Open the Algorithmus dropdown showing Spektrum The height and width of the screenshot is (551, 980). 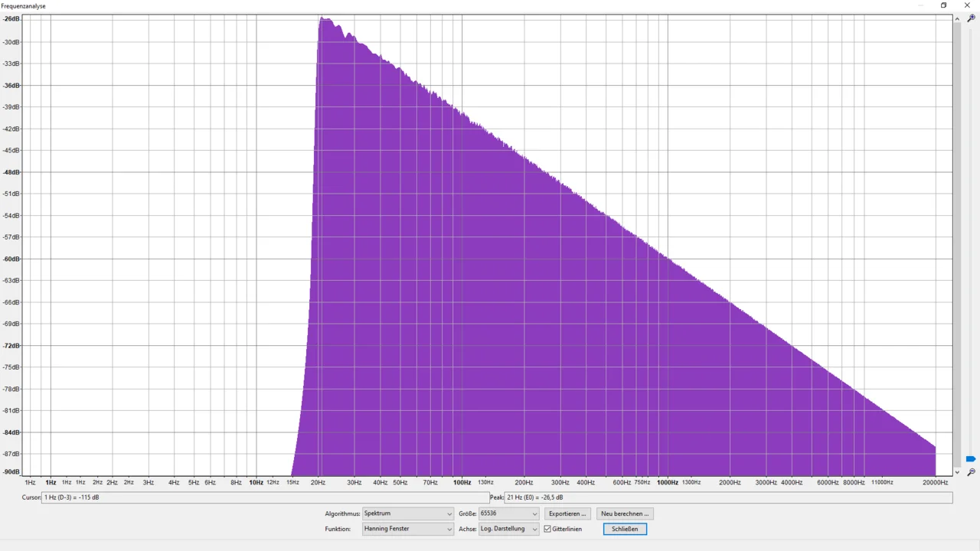pos(407,514)
